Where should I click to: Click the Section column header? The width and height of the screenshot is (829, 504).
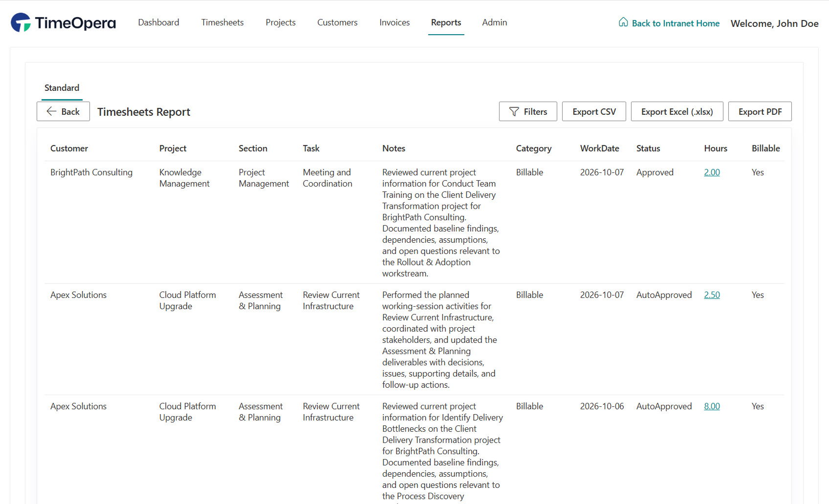(253, 148)
